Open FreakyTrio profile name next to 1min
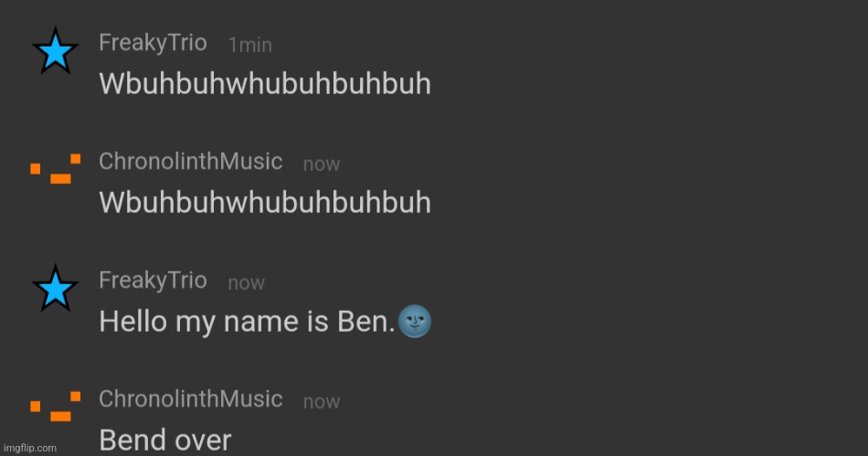This screenshot has height=456, width=868. (x=153, y=43)
